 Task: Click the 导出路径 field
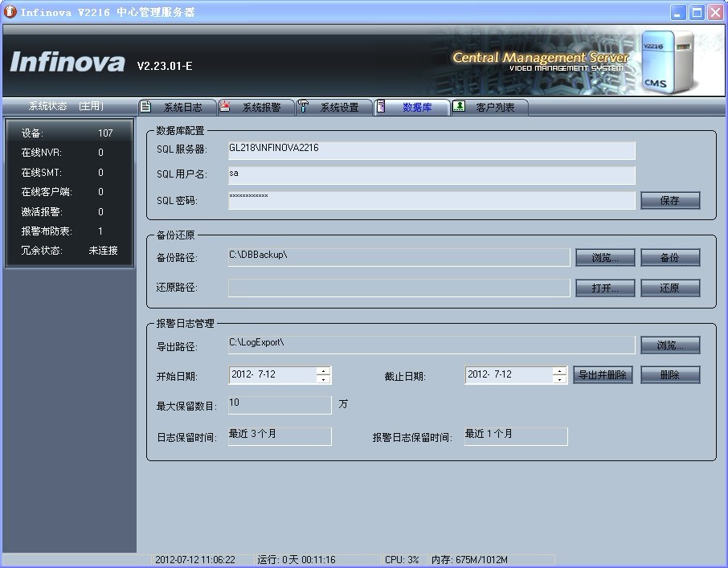pos(431,345)
